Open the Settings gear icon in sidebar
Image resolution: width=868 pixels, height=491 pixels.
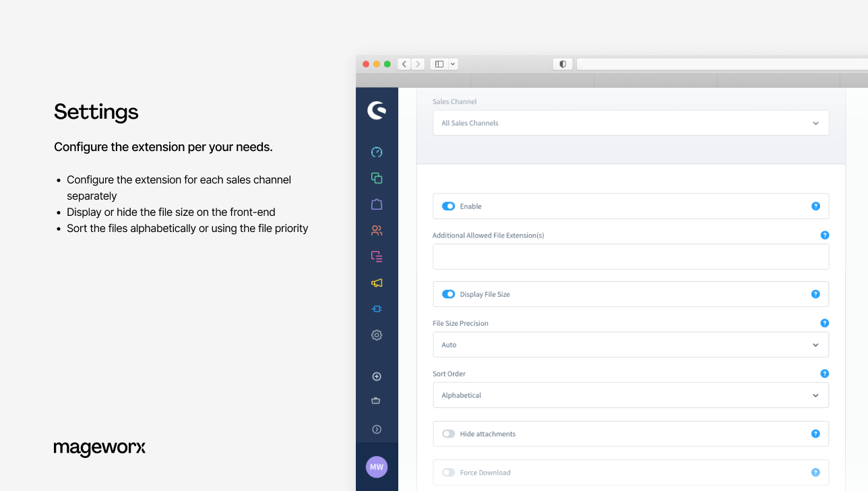377,335
